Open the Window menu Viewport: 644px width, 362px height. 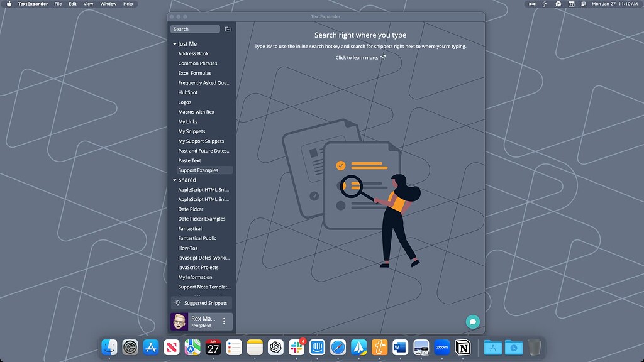coord(108,4)
